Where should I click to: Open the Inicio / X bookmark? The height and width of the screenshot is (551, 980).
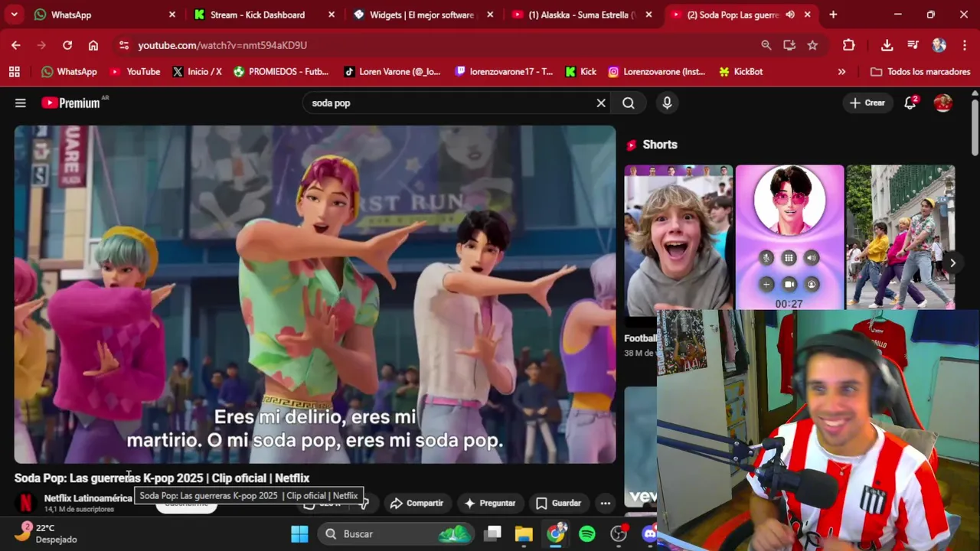(197, 71)
